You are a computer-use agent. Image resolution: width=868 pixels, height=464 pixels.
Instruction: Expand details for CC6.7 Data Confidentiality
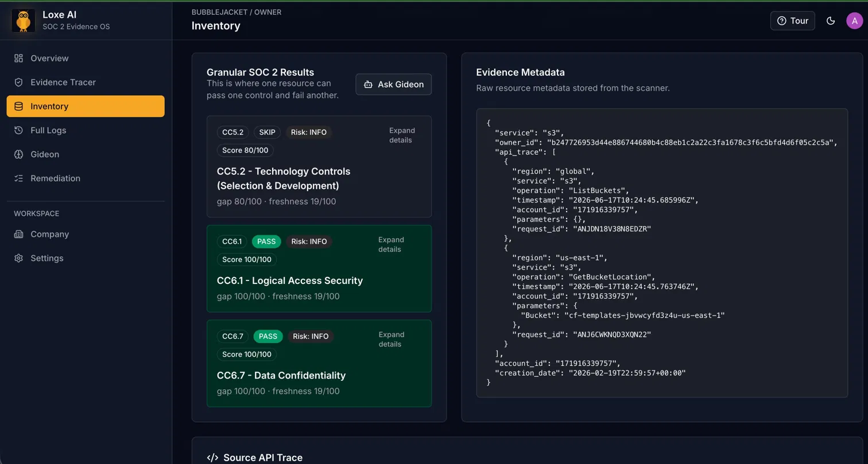391,340
